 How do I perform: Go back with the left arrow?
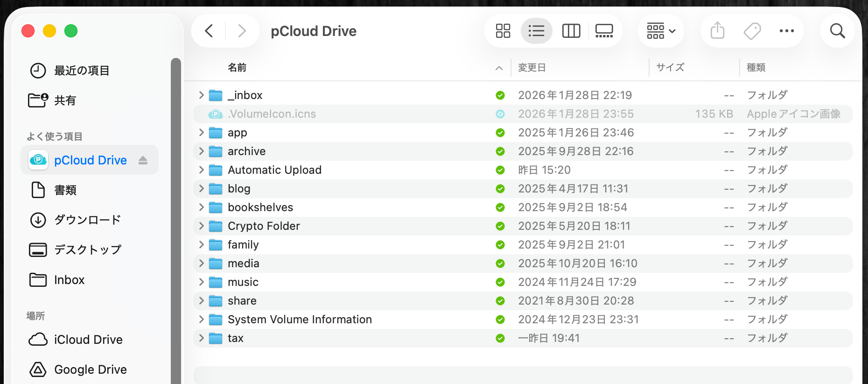[x=209, y=31]
